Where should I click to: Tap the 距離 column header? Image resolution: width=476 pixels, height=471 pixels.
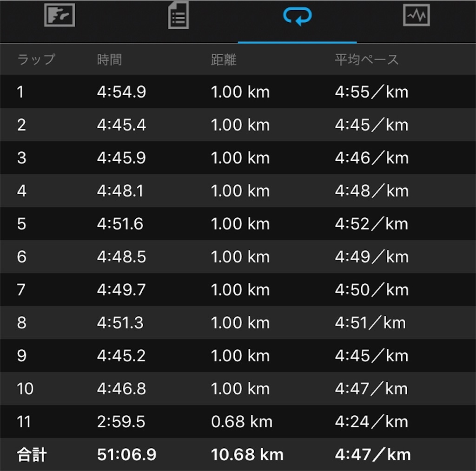pyautogui.click(x=224, y=59)
